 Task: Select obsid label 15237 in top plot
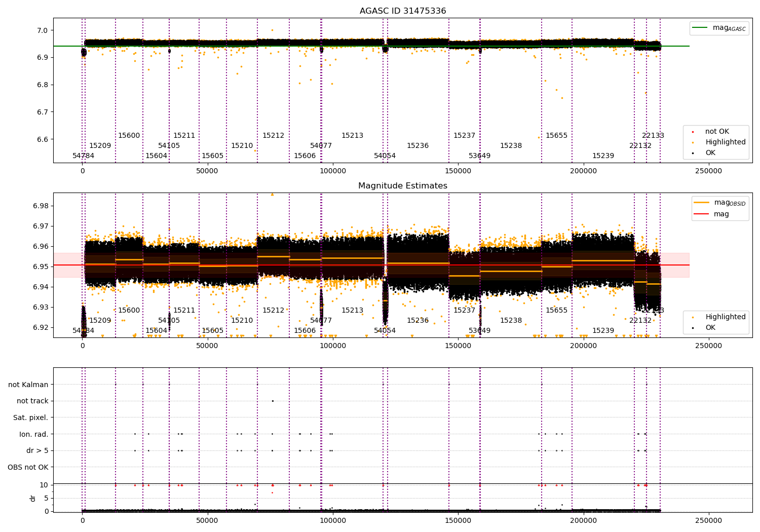tap(465, 136)
